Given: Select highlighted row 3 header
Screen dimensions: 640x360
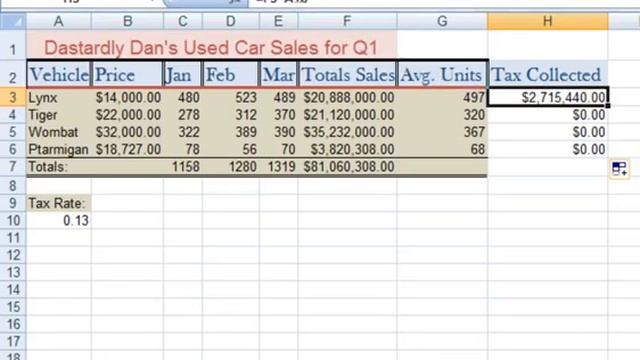Looking at the screenshot, I should pos(13,98).
